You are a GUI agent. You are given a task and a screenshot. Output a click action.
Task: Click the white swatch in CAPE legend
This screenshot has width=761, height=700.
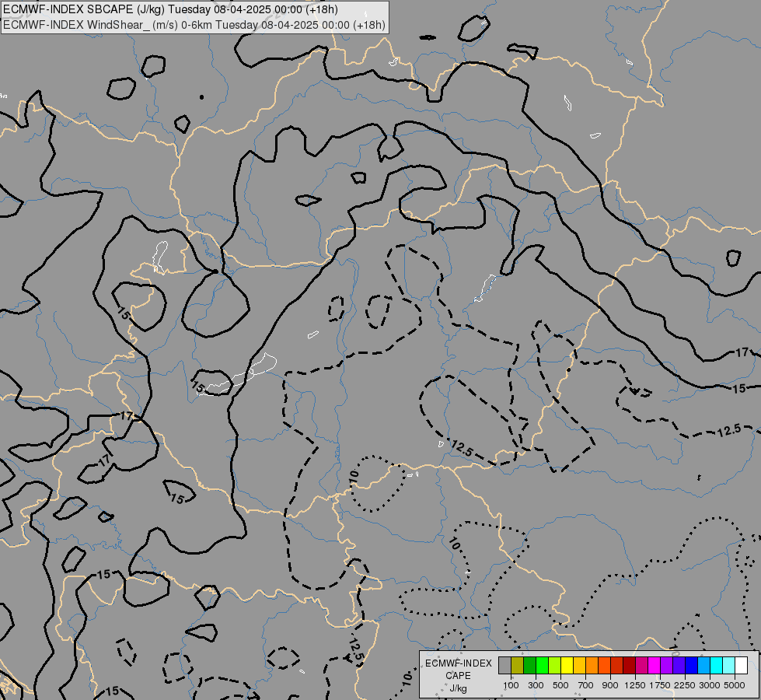point(741,666)
